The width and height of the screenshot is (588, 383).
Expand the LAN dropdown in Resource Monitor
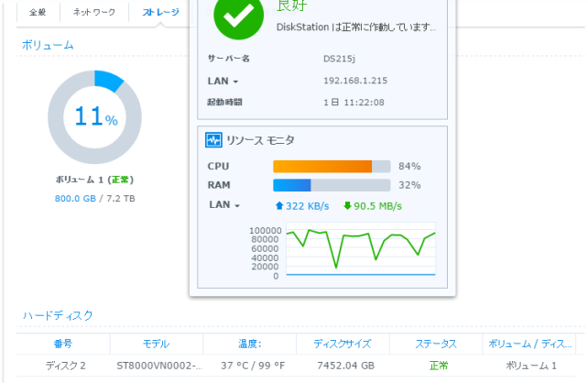pos(237,205)
